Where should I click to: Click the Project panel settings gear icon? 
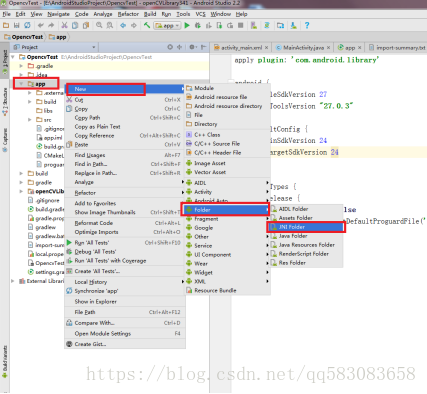pos(193,47)
